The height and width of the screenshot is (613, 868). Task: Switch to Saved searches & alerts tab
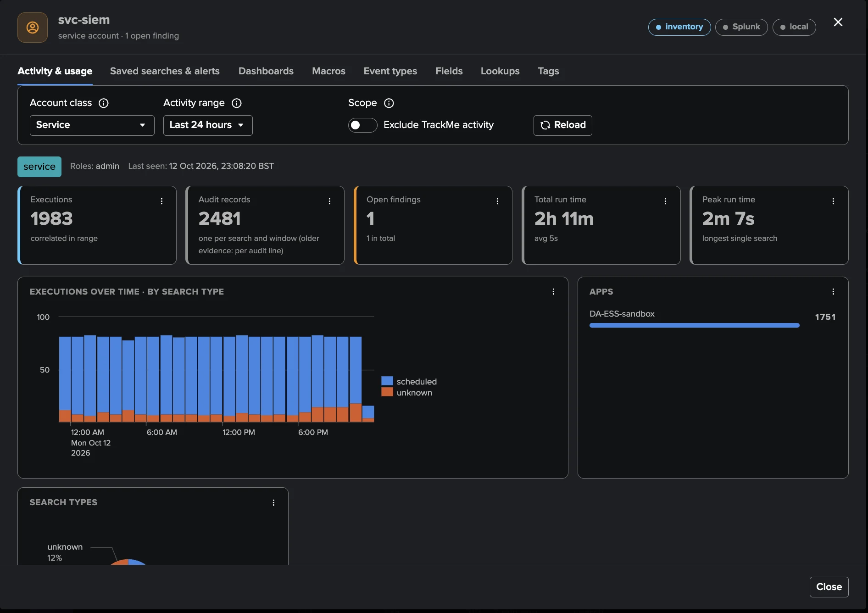(x=165, y=71)
